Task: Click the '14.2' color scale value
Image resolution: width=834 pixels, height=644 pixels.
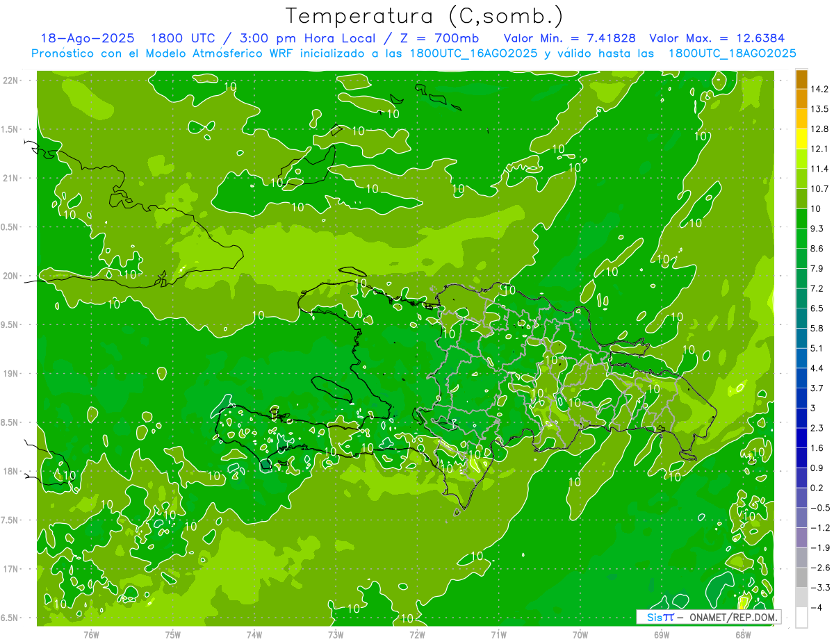Action: point(821,89)
